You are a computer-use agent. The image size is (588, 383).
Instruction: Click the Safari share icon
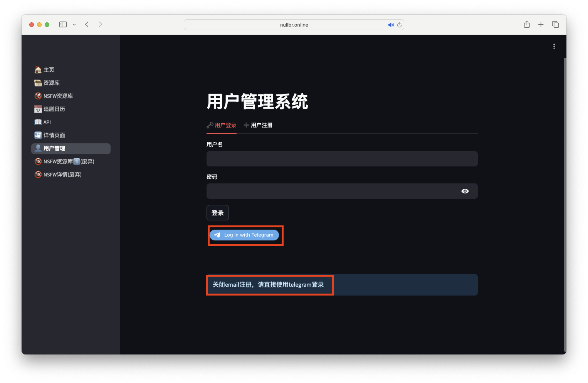coord(526,24)
